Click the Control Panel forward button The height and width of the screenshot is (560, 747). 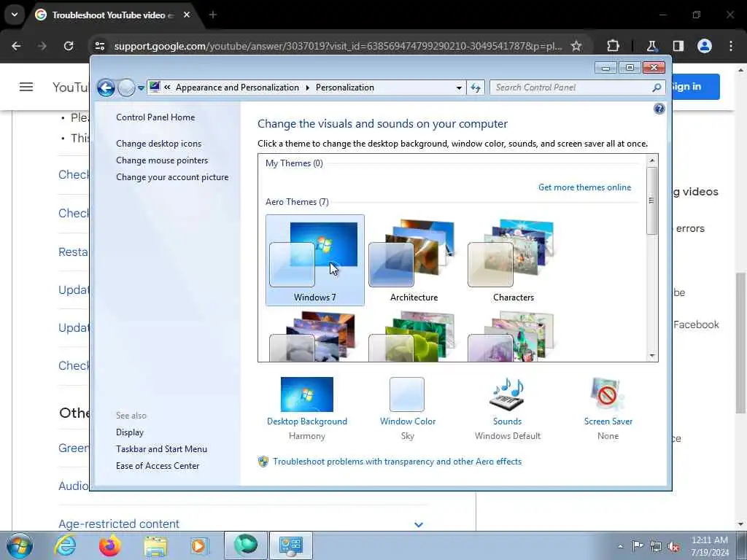[126, 87]
